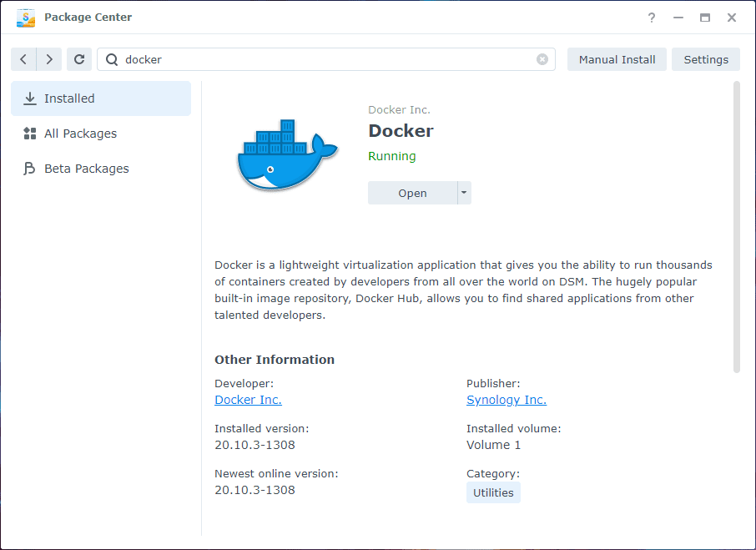This screenshot has width=756, height=550.
Task: Switch to All Packages section
Action: 80,134
